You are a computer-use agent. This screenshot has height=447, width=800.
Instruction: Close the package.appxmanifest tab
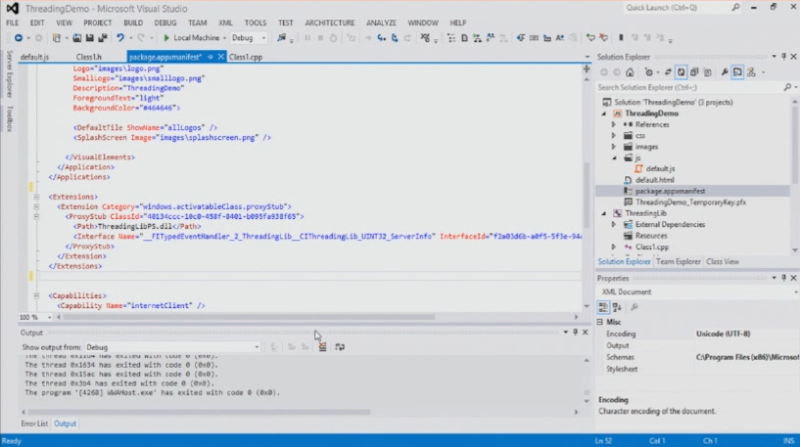[221, 57]
